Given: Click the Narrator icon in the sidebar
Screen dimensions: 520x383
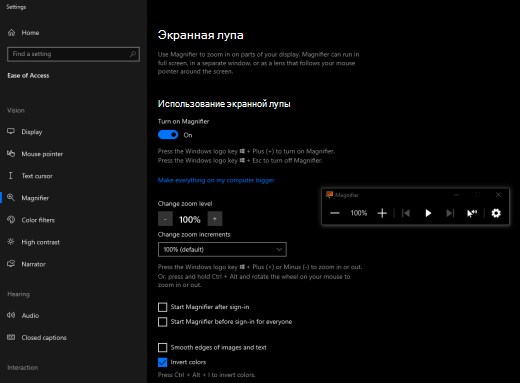Looking at the screenshot, I should [x=11, y=264].
